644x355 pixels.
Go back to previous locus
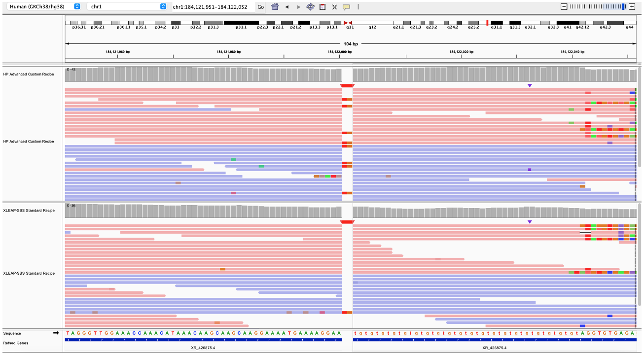pos(286,7)
